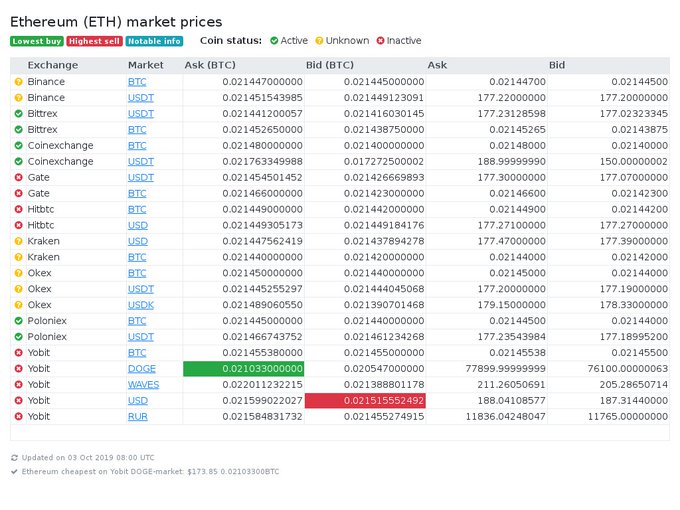Click the red highlighted 0.021515552492 bid cell
This screenshot has width=680, height=510.
tap(365, 400)
